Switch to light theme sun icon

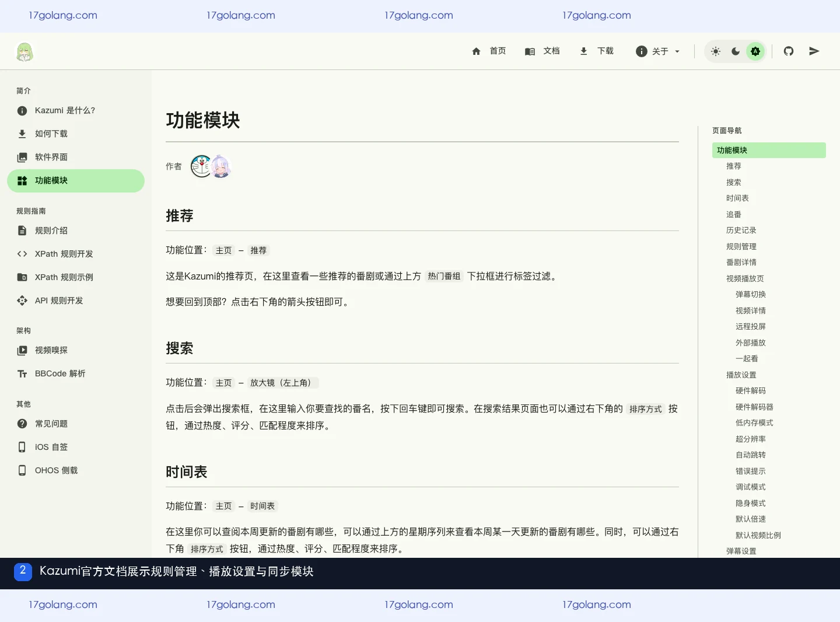[x=716, y=51]
